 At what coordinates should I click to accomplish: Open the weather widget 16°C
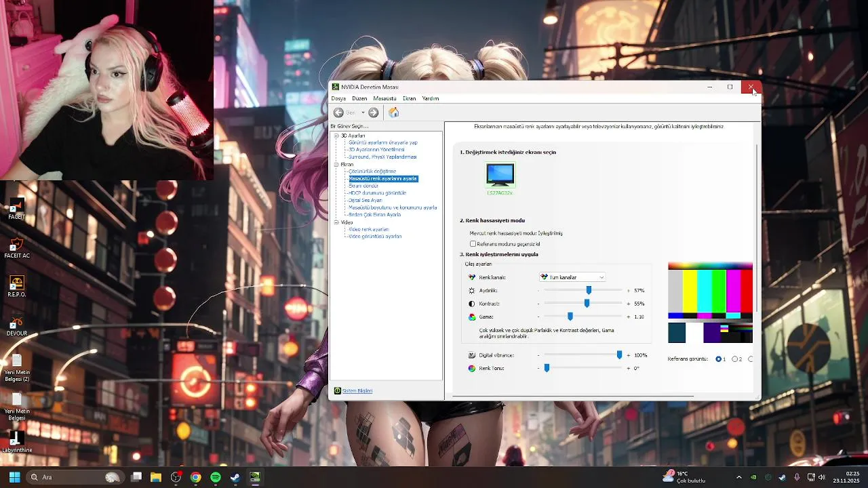pos(685,477)
